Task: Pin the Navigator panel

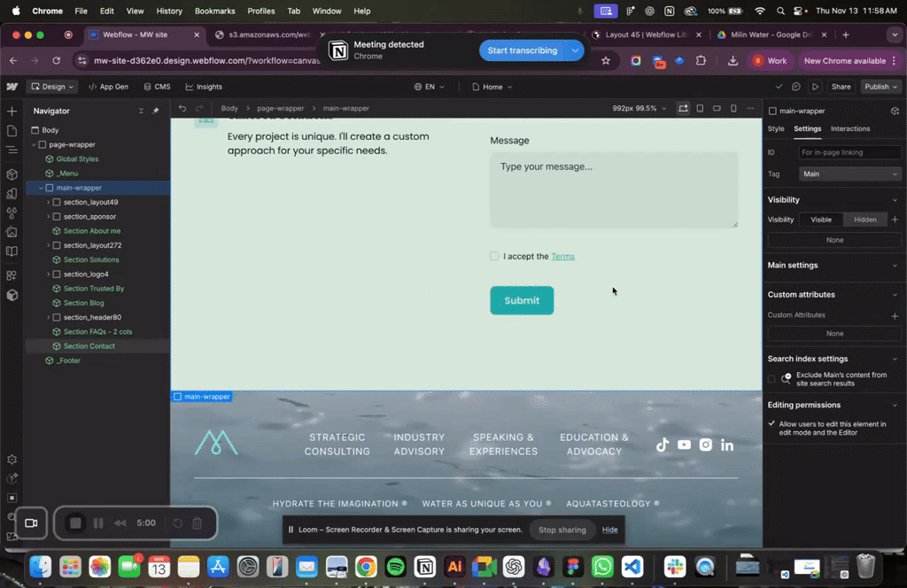Action: (156, 111)
